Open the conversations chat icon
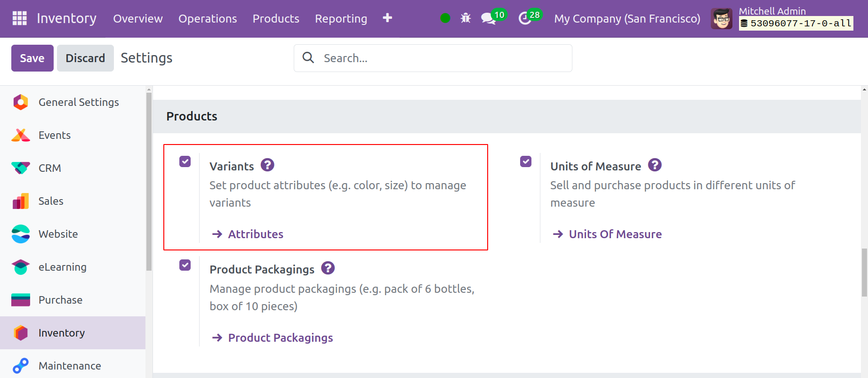 pos(488,18)
